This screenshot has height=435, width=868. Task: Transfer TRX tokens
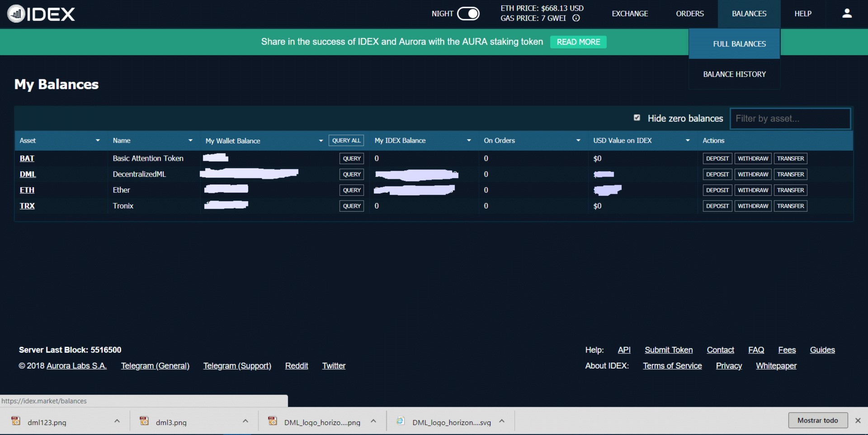pos(791,206)
